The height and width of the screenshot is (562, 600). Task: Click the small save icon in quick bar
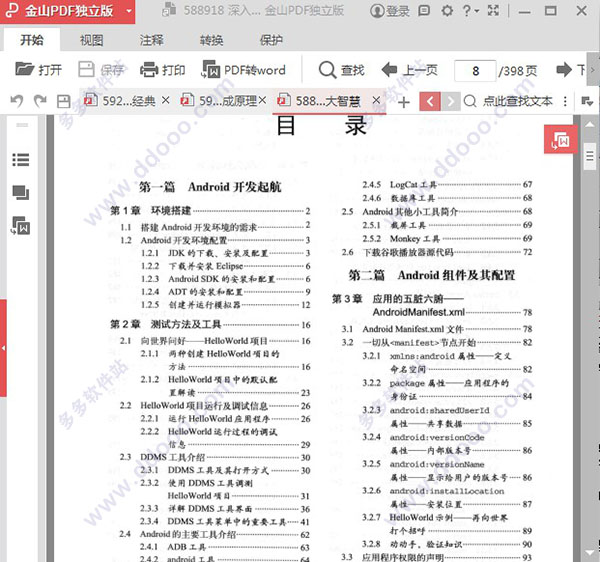[x=63, y=101]
